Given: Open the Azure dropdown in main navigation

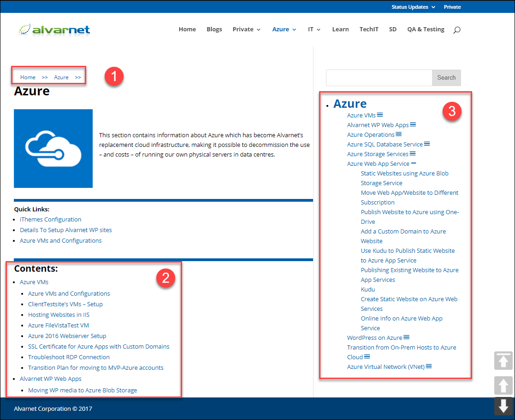Looking at the screenshot, I should tap(284, 29).
